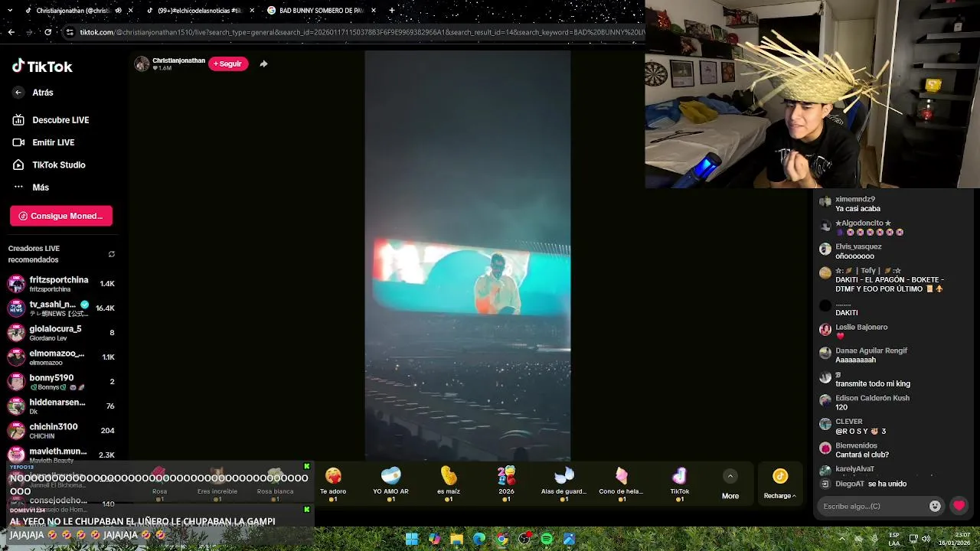Open commenter Leslie Bajonero's profile

[861, 327]
